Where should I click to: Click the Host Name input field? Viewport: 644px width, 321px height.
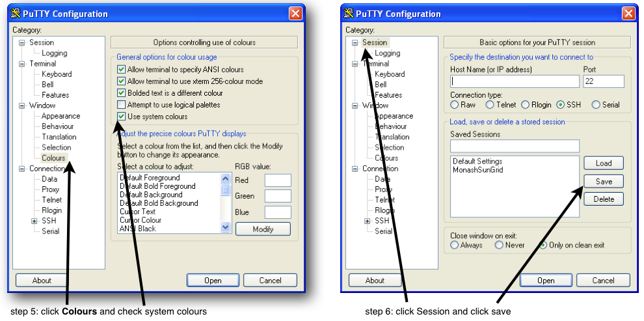pyautogui.click(x=514, y=81)
